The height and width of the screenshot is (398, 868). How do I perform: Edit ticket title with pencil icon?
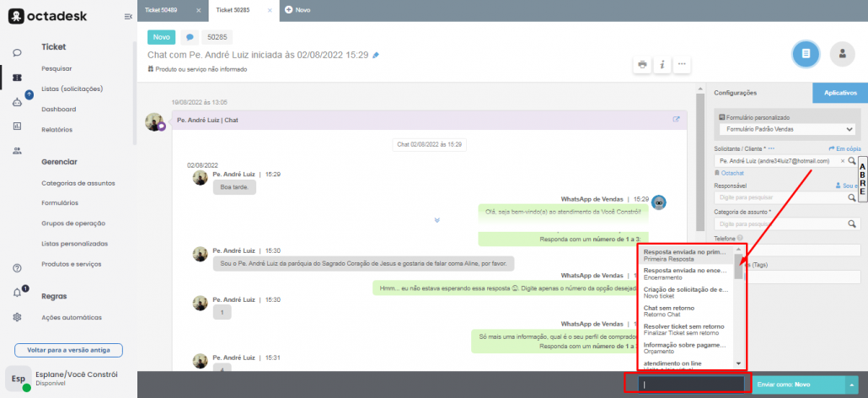pos(376,55)
